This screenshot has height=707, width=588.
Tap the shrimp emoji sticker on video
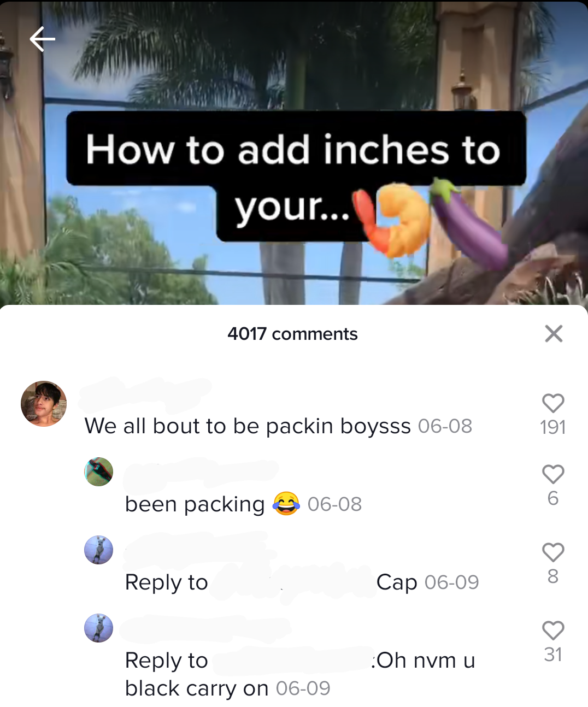[x=392, y=219]
